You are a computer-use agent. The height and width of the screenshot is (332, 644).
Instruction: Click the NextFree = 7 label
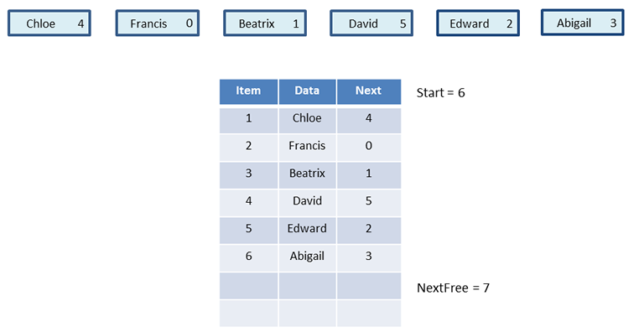[453, 288]
